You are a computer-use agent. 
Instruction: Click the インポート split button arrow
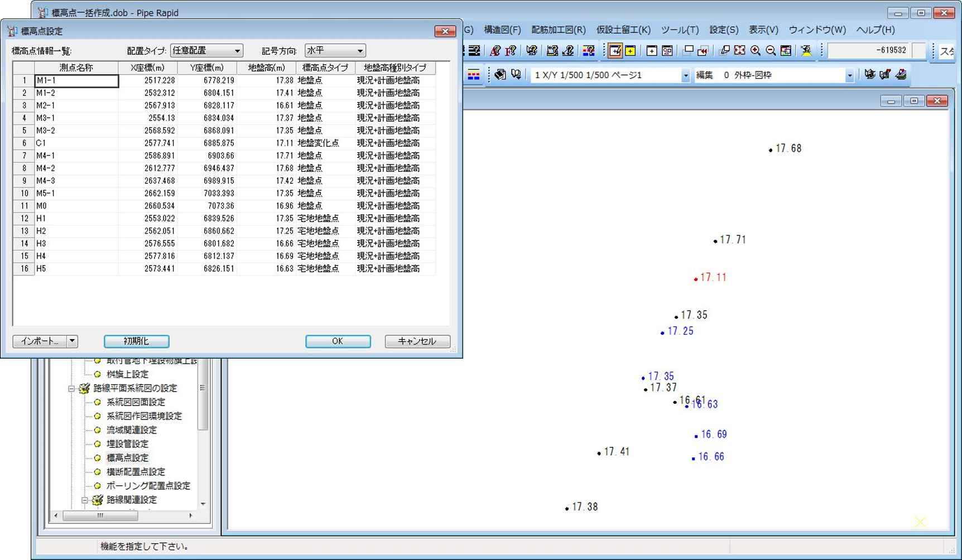point(72,341)
